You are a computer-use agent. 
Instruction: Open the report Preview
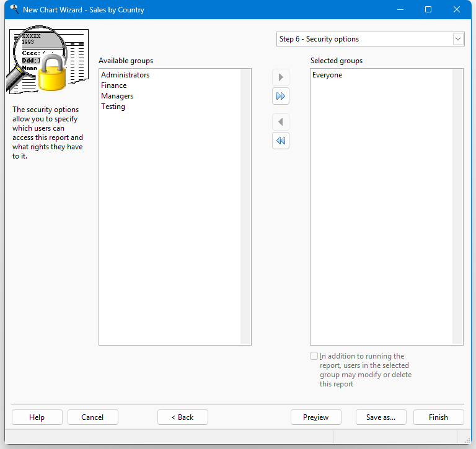pyautogui.click(x=316, y=417)
